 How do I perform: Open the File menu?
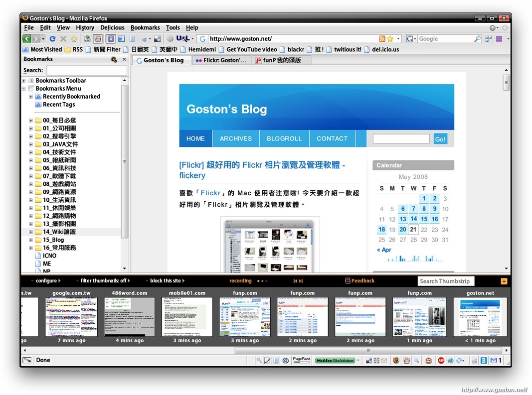click(29, 27)
